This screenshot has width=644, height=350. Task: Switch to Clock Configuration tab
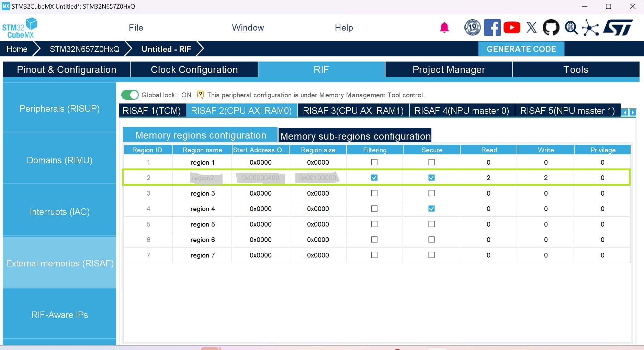click(x=194, y=69)
